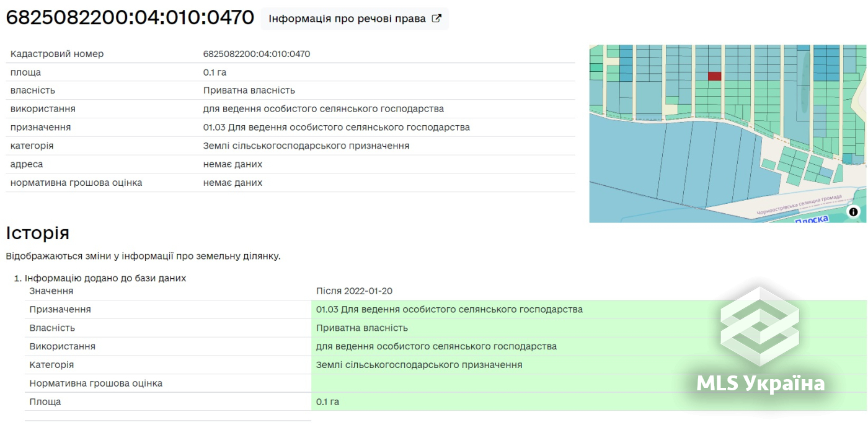Click the Інформацію додано до бази даних entry
Viewport: 868px width, 425px height.
(x=105, y=278)
